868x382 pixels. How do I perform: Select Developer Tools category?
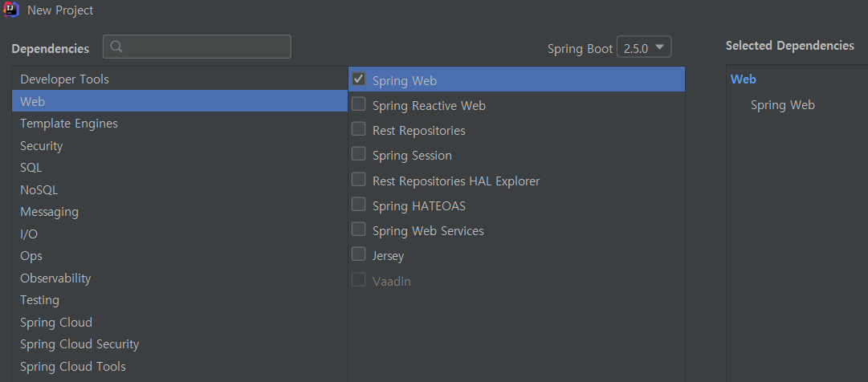tap(180, 79)
